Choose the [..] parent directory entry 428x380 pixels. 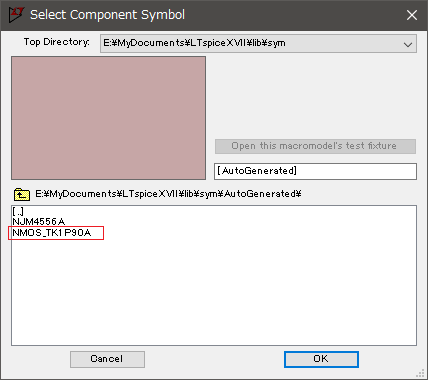click(18, 211)
